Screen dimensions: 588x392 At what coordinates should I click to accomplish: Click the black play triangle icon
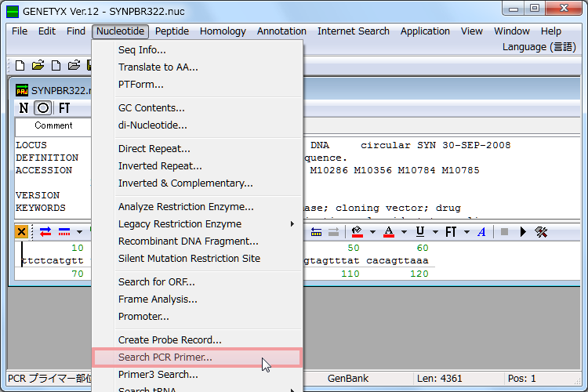523,232
